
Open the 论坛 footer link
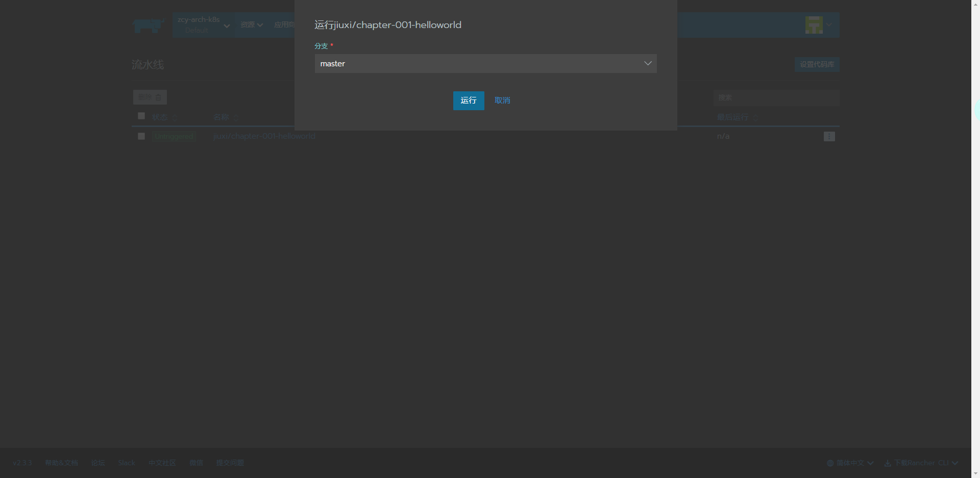click(x=98, y=463)
